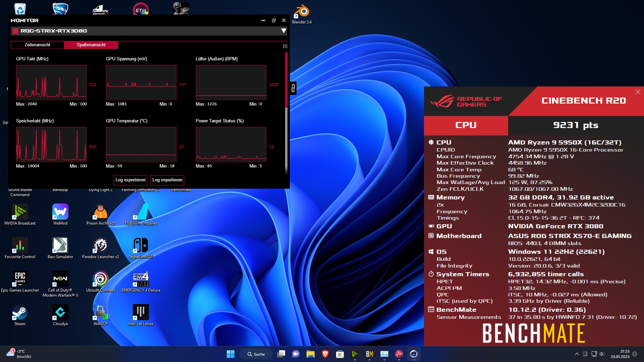Image resolution: width=644 pixels, height=362 pixels.
Task: Click the chain link icon beside Monitor window
Action: click(x=293, y=88)
